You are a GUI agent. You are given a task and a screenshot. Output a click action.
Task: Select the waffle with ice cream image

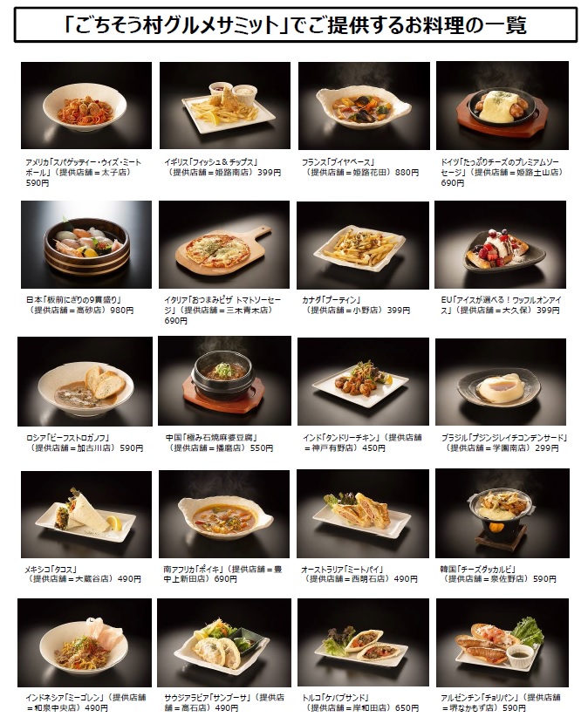(x=500, y=244)
